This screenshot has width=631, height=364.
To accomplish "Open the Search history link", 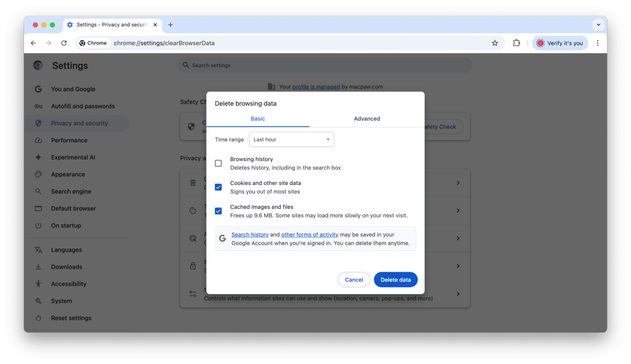I will coord(250,235).
